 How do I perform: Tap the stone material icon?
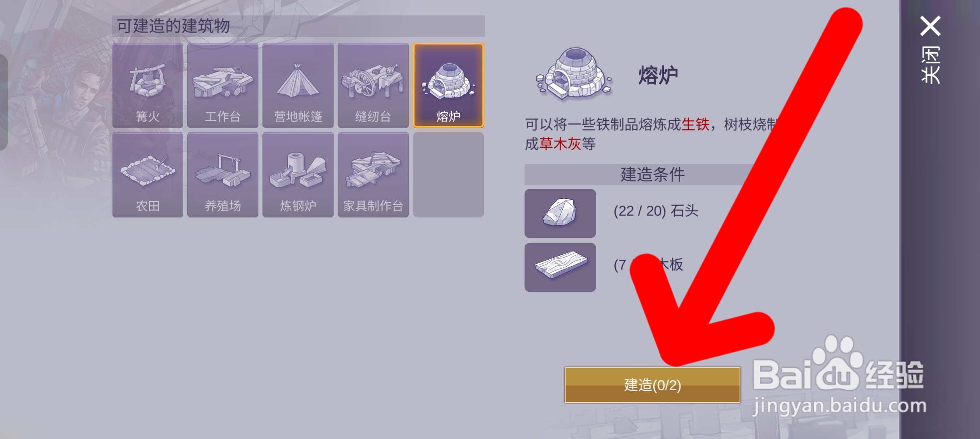click(x=560, y=213)
